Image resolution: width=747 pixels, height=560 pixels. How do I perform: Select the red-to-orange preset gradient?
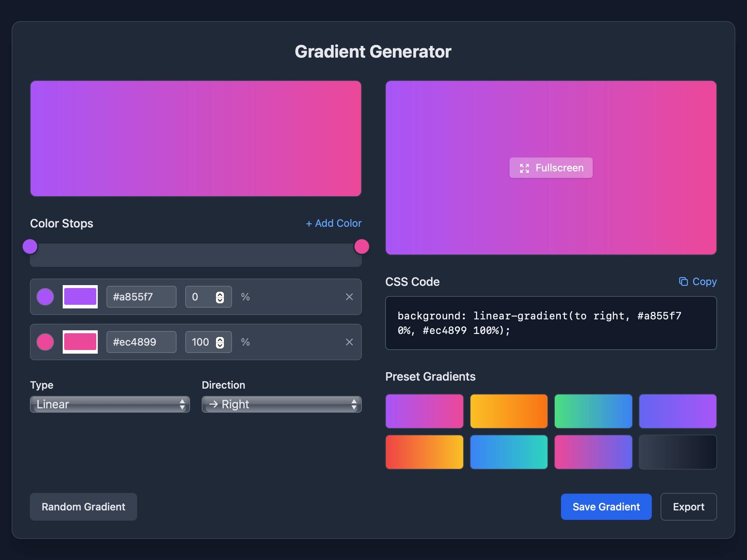click(x=424, y=452)
